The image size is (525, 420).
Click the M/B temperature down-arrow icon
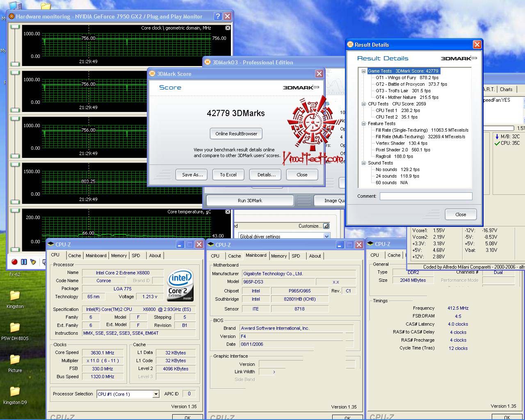[x=497, y=137]
